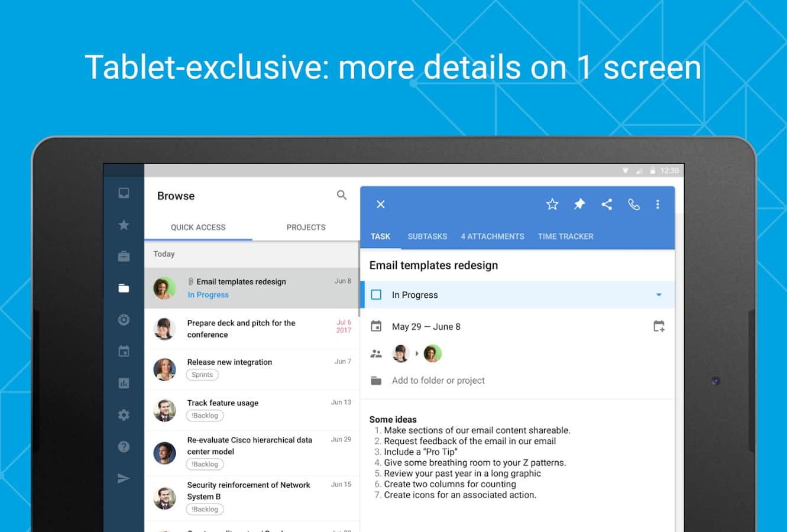The image size is (787, 532).
Task: Click Add to folder or project
Action: click(x=438, y=381)
